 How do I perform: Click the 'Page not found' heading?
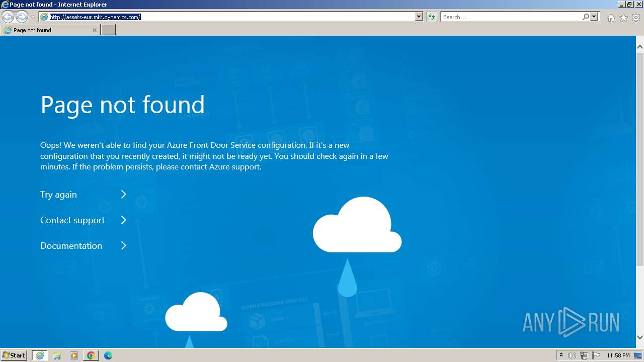(122, 105)
